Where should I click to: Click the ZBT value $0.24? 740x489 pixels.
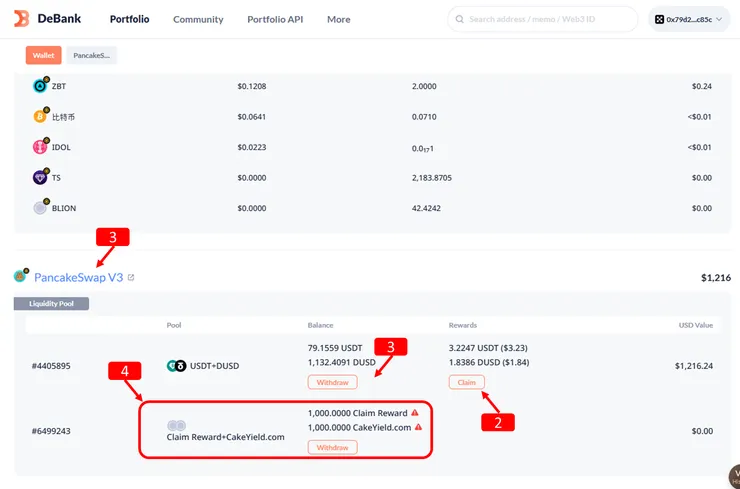click(702, 86)
